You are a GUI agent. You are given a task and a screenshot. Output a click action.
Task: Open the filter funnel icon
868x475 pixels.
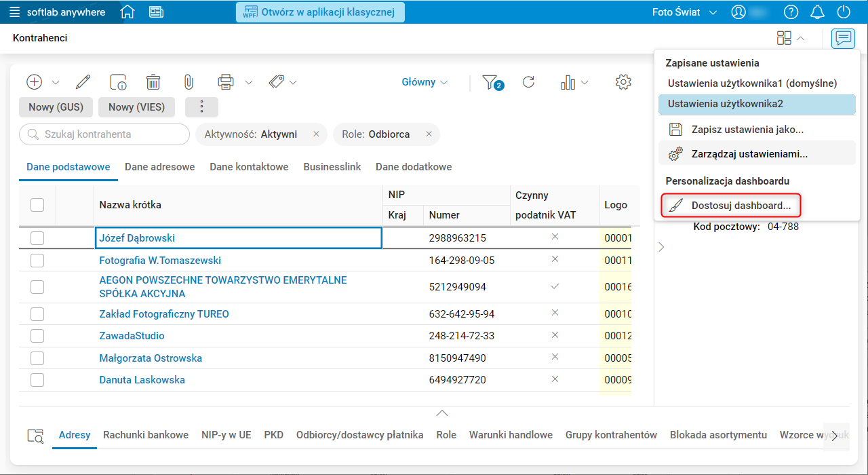492,83
